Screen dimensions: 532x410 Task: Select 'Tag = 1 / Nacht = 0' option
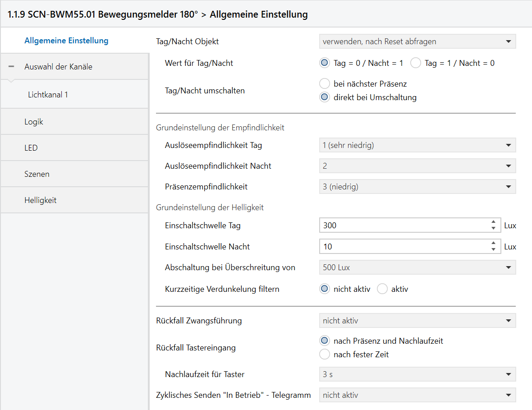(x=416, y=63)
